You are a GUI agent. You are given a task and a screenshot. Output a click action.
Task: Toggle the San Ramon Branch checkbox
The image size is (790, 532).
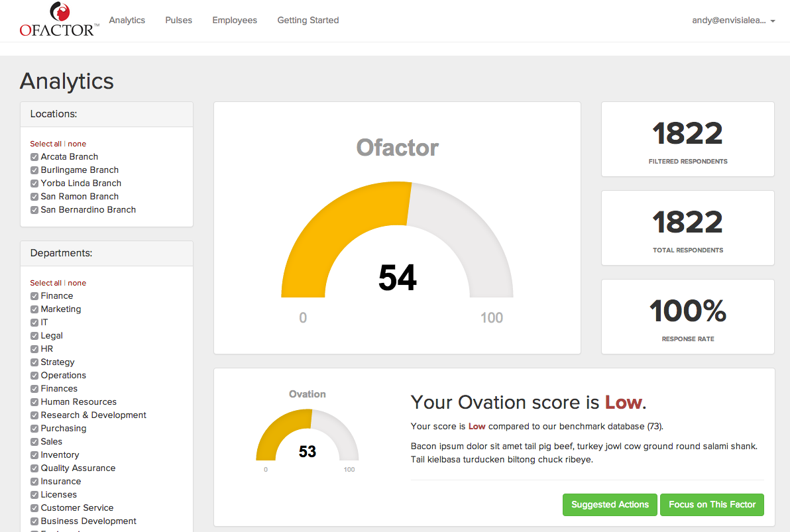pyautogui.click(x=34, y=197)
